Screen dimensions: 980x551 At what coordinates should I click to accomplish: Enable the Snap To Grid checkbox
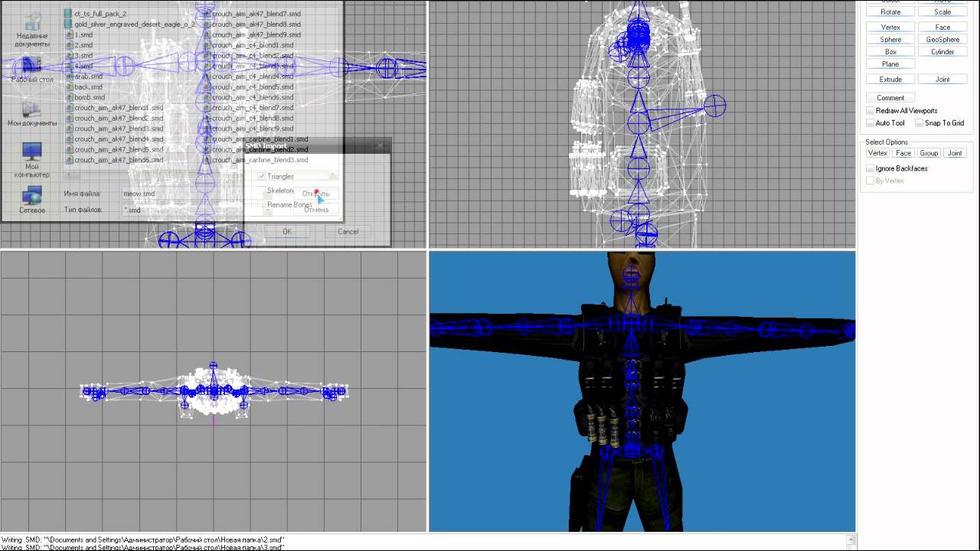pyautogui.click(x=919, y=123)
